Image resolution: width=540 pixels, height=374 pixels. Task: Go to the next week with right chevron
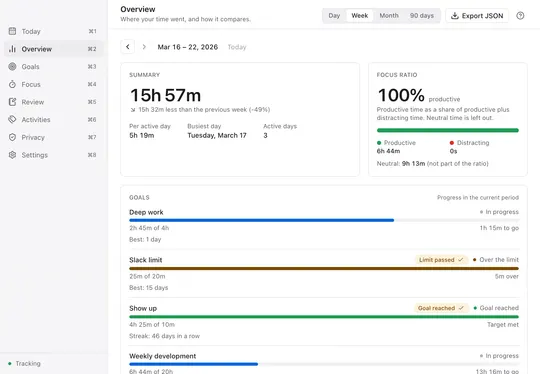tap(144, 47)
